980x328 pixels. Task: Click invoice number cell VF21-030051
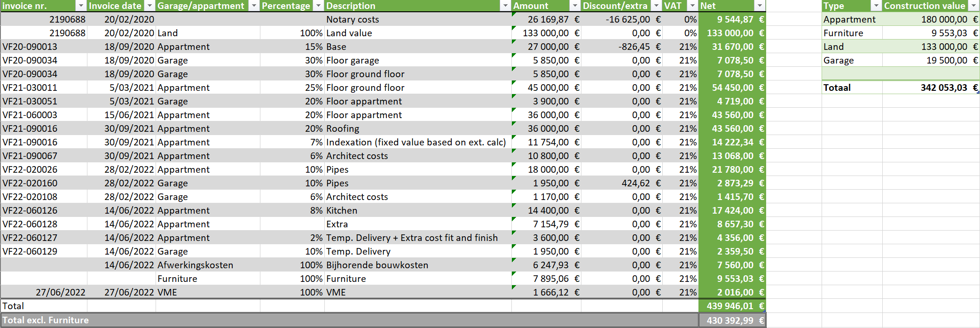[44, 101]
